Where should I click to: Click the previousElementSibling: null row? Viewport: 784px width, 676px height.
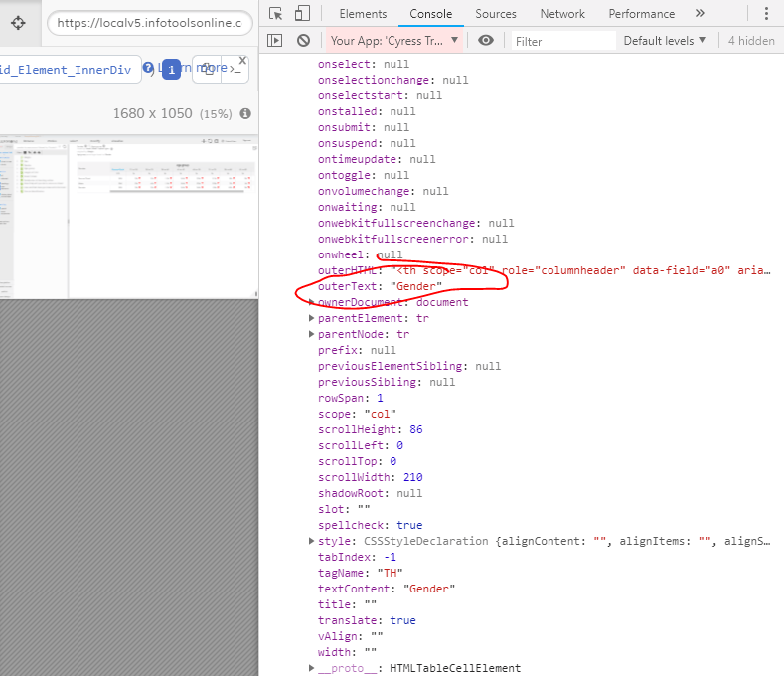click(409, 366)
